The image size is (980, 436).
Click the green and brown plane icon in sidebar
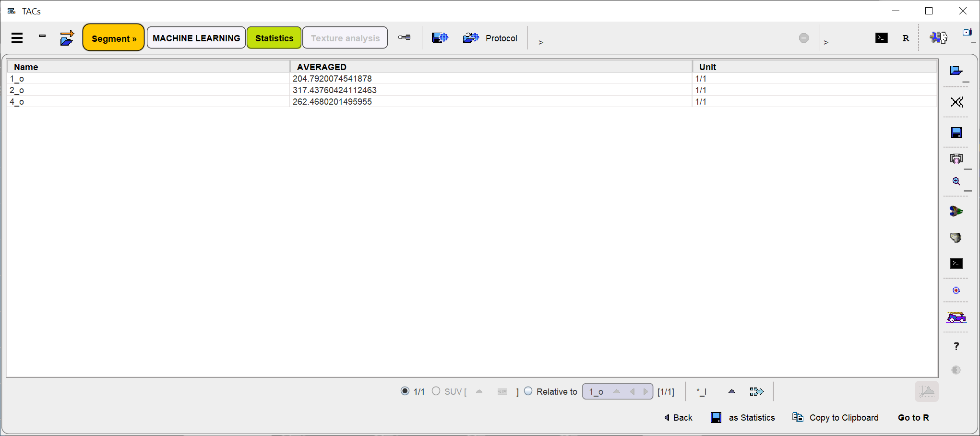(x=956, y=211)
